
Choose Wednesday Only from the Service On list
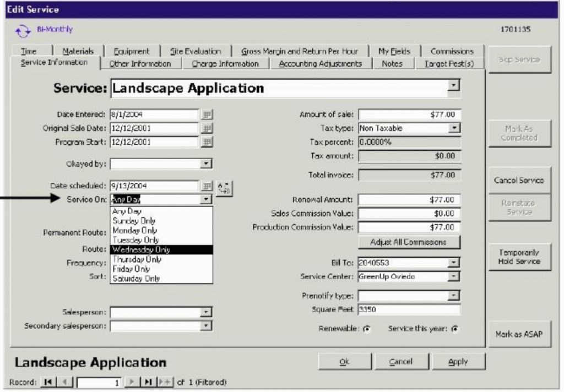(x=162, y=249)
